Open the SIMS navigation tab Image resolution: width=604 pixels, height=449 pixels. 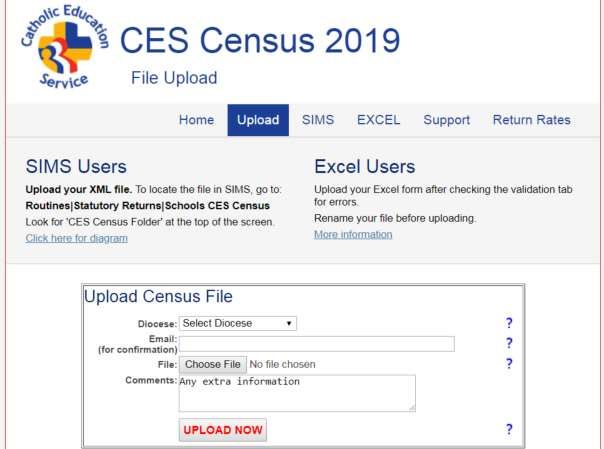318,120
